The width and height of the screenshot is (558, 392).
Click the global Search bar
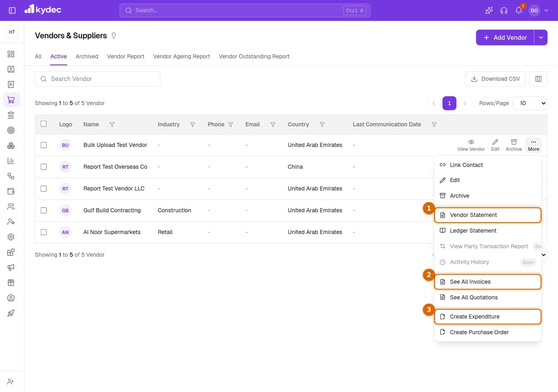point(245,10)
